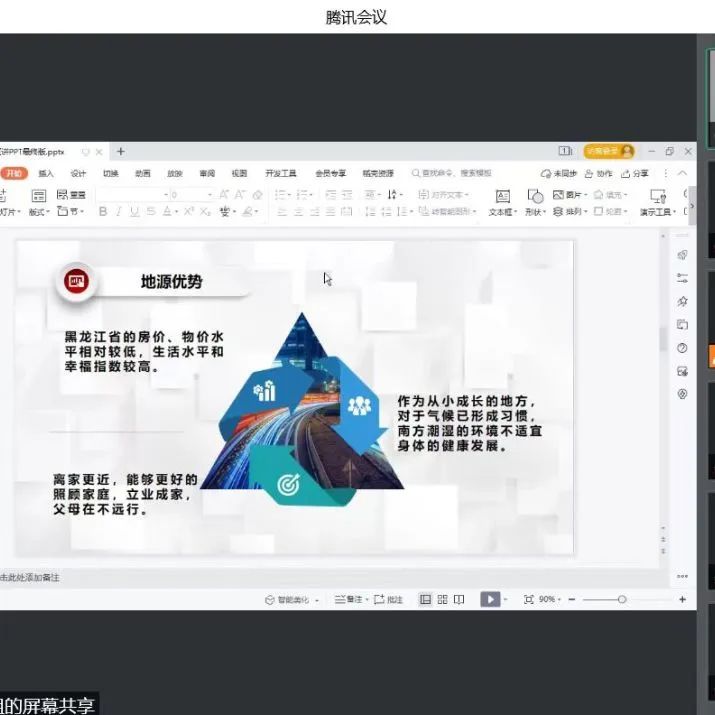Toggle reading view mode
Screen dimensions: 715x715
coord(459,599)
